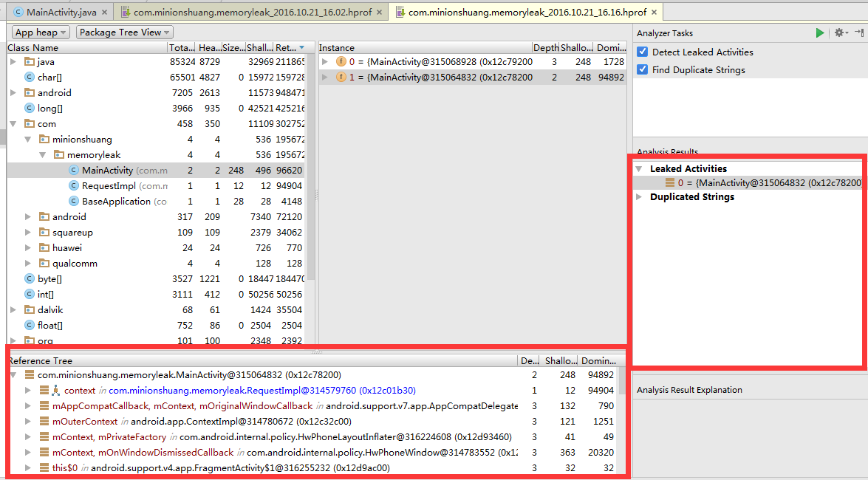
Task: Collapse the memoryleak package node
Action: point(43,155)
